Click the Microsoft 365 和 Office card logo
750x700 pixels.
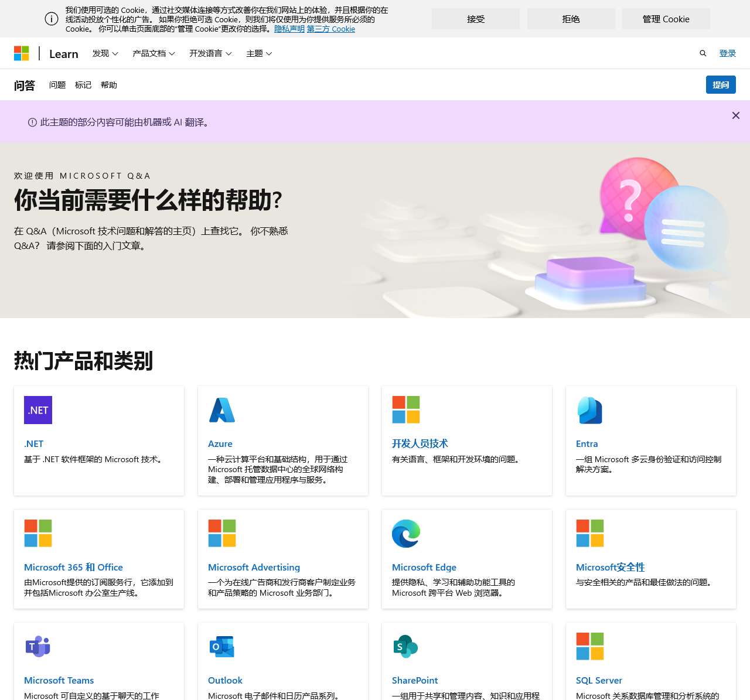pyautogui.click(x=38, y=533)
